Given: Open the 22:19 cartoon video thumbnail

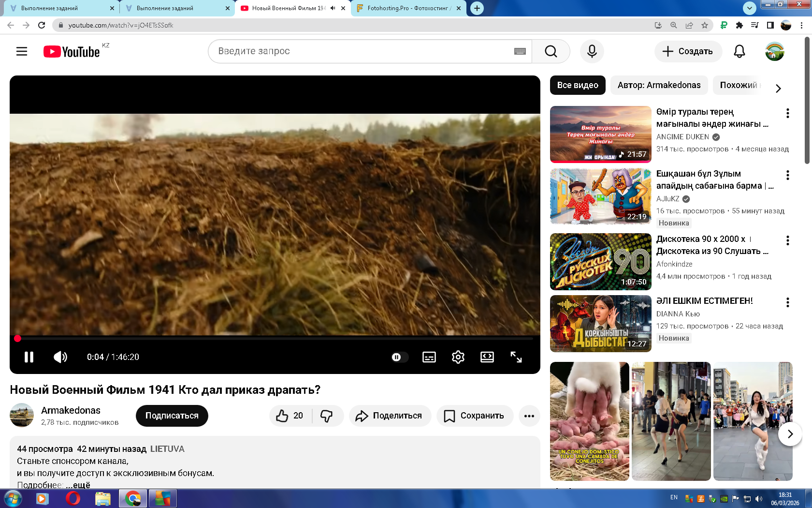Looking at the screenshot, I should point(601,196).
